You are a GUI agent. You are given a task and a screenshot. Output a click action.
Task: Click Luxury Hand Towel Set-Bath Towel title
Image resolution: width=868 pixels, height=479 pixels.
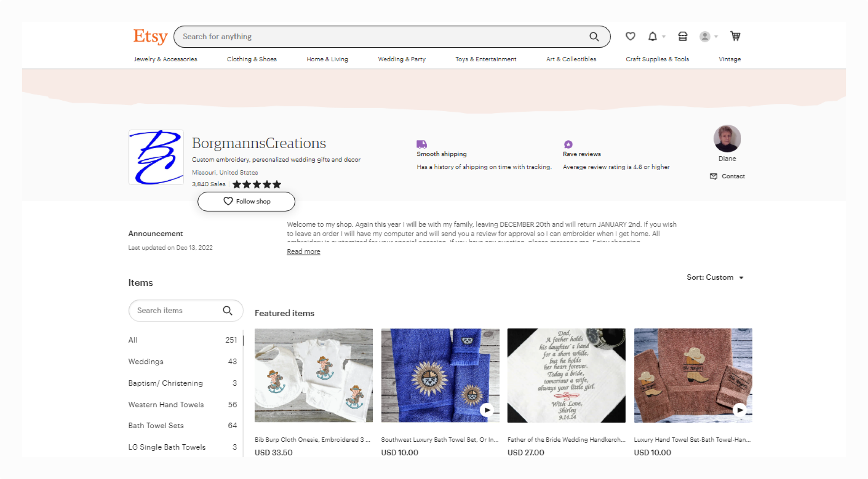click(x=692, y=439)
